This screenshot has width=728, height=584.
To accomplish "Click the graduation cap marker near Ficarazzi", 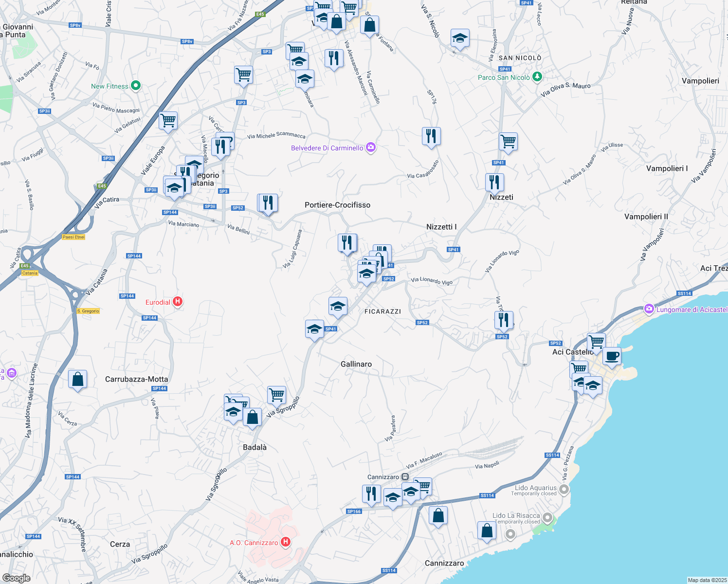I will (x=338, y=306).
